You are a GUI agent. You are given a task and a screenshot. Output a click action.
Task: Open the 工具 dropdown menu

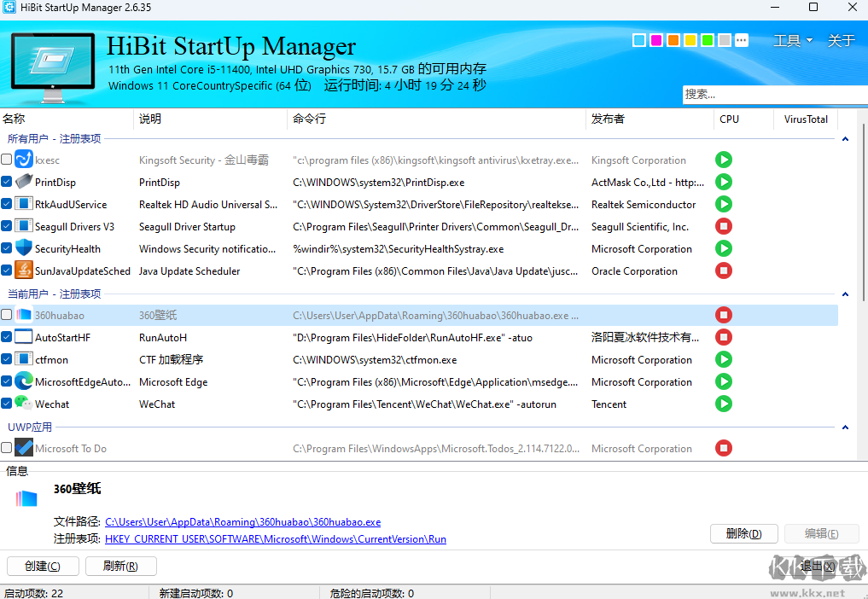pos(793,40)
